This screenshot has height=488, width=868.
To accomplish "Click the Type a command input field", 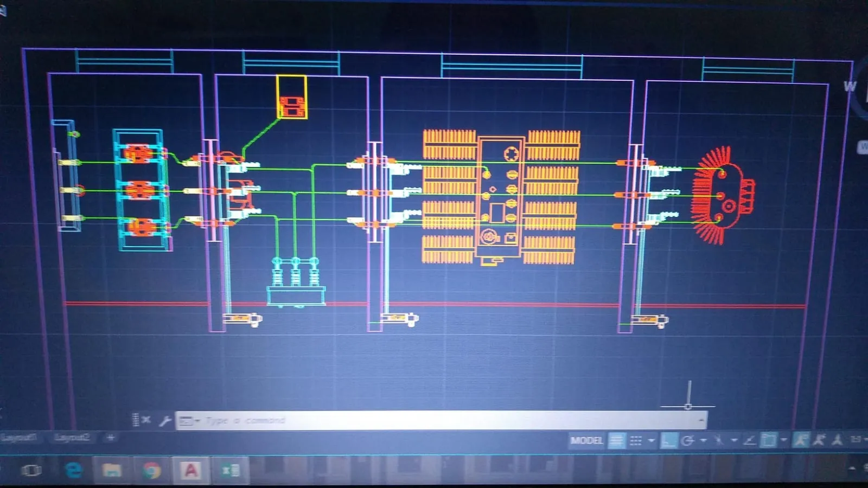I will point(434,421).
